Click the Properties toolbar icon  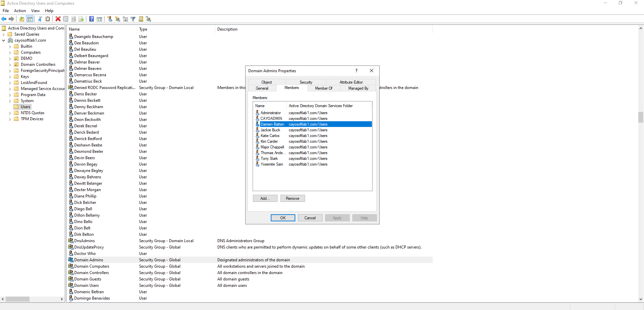pyautogui.click(x=66, y=19)
